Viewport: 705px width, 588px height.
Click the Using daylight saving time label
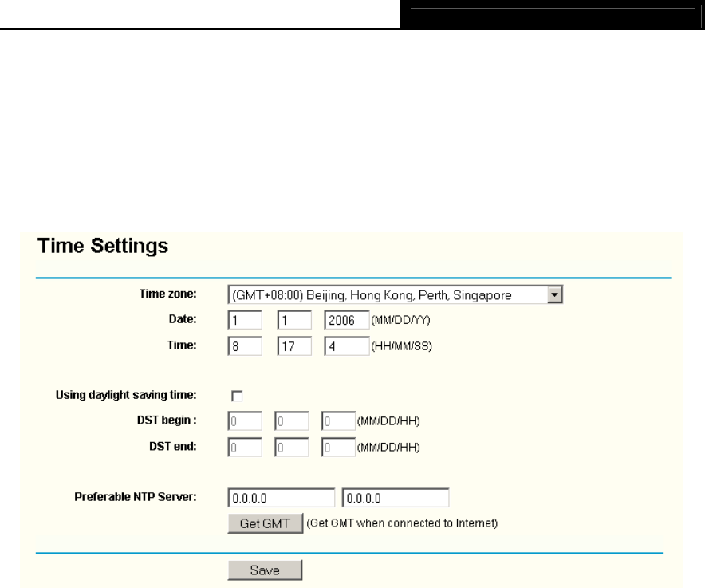point(126,395)
